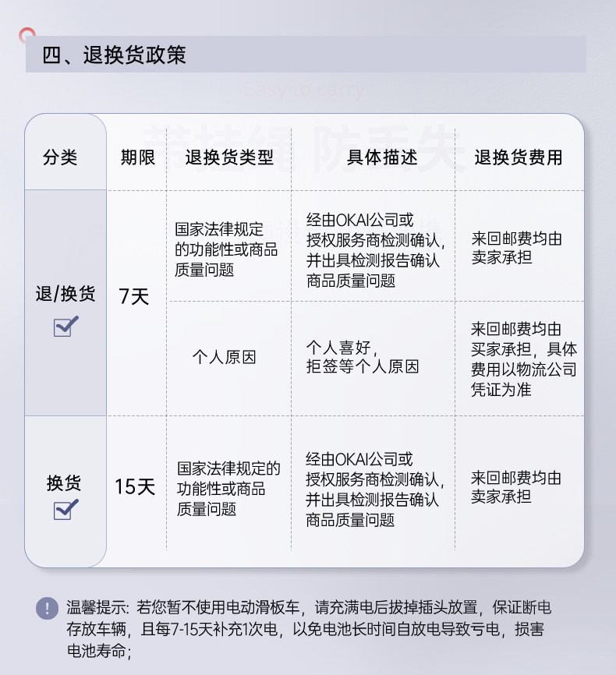Select the 个人喜好, 拒签等个人原因 description

coord(363,356)
